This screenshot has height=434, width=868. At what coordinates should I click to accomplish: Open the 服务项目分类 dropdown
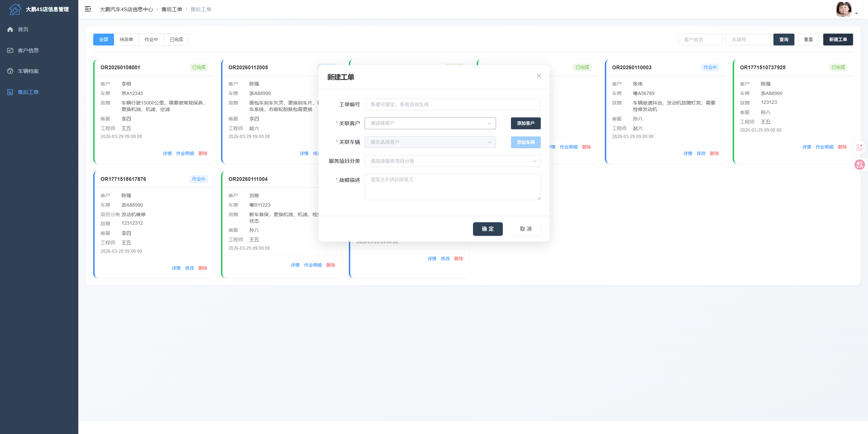point(452,161)
